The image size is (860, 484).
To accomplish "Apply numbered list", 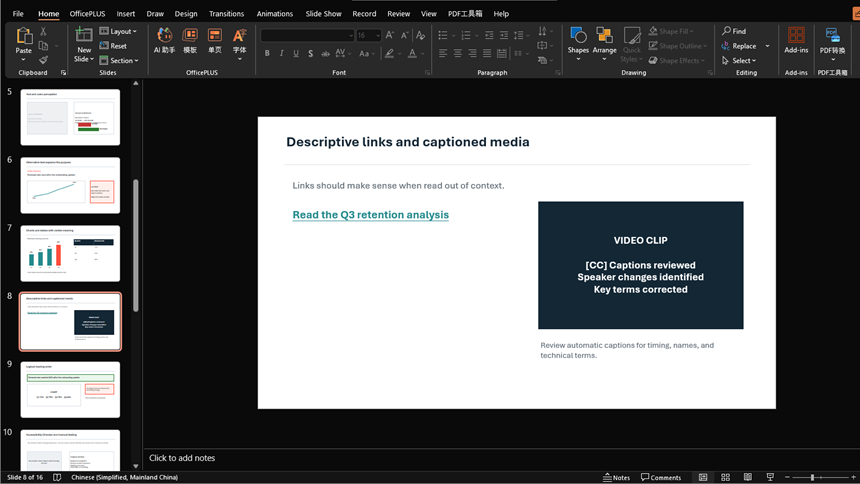I will (466, 35).
